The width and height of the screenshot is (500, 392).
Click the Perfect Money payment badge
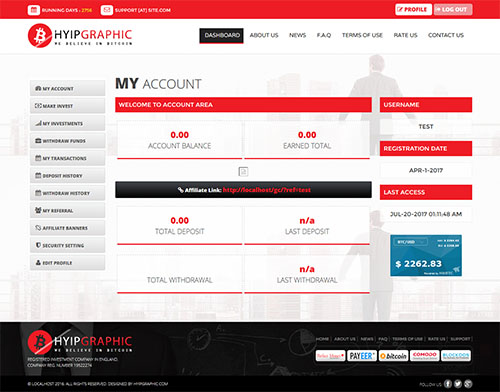(330, 356)
